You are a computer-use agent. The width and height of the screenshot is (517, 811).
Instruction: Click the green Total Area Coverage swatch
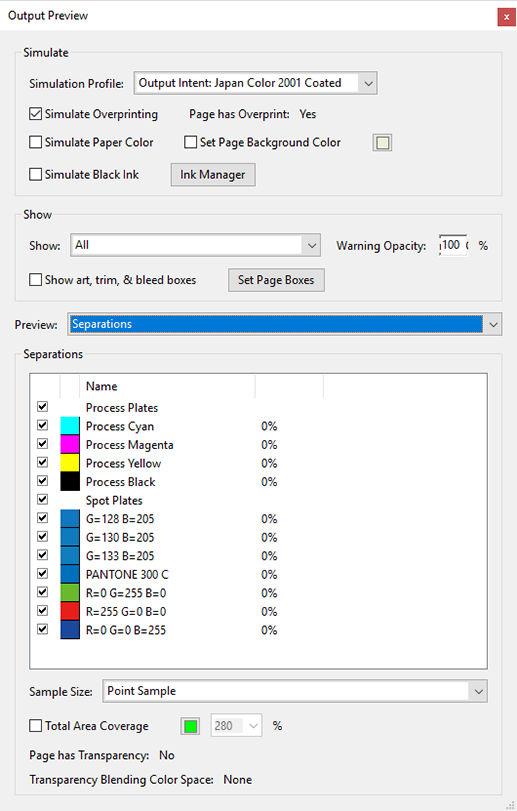tap(190, 726)
